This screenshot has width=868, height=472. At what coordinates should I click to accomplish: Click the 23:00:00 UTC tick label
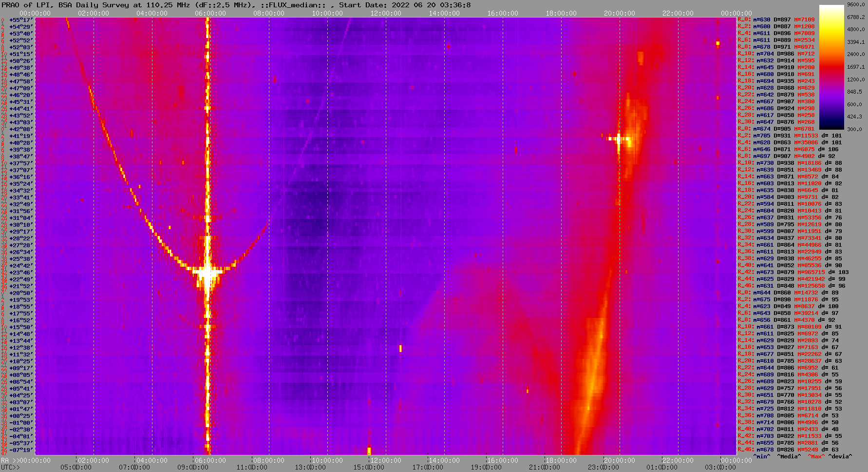604,467
